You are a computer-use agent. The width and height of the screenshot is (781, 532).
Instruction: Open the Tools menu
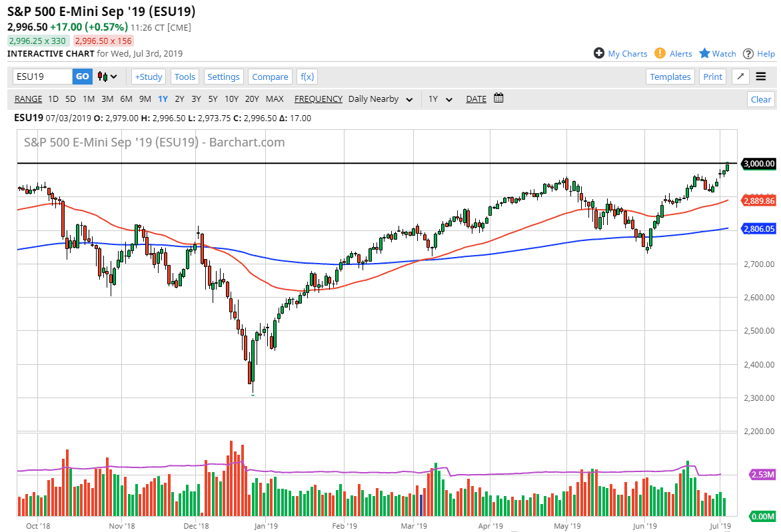click(185, 76)
